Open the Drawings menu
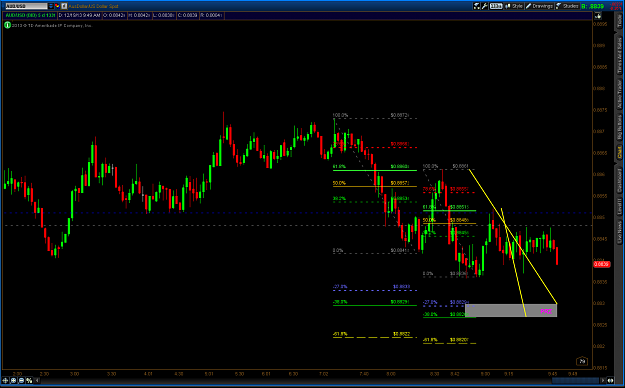625x388 pixels. [x=539, y=6]
